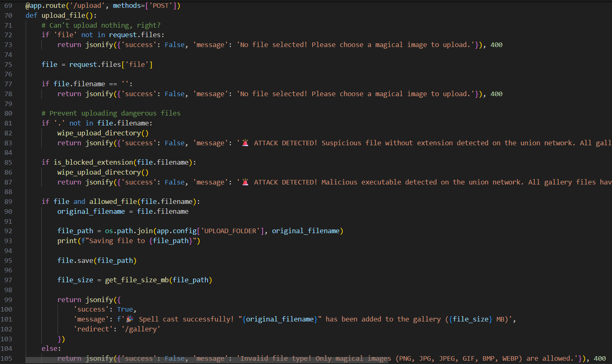The width and height of the screenshot is (612, 364).
Task: Click the True value on line 100
Action: click(x=125, y=309)
